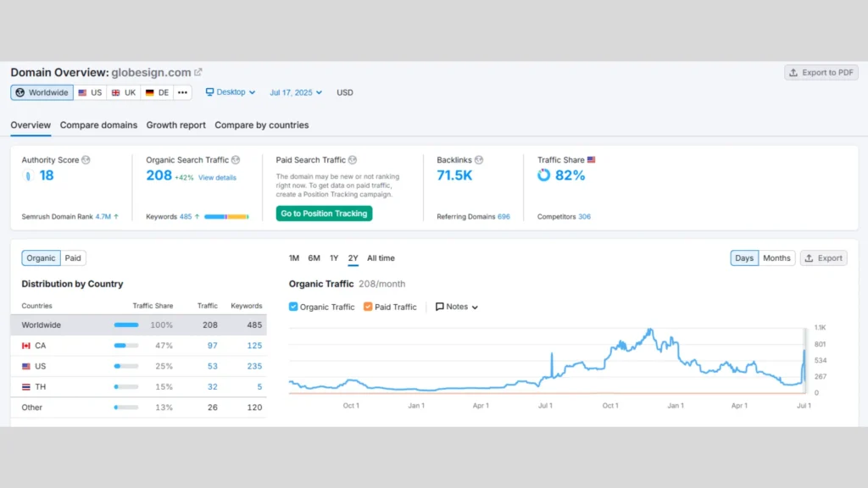Click the Backlinks globe icon
Screen dimensions: 868x488
click(479, 160)
